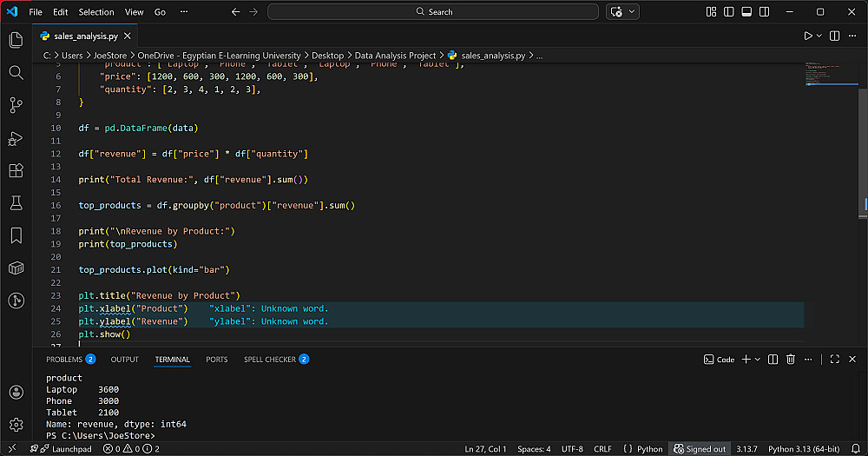Expand the chat dropdown next to search

632,12
